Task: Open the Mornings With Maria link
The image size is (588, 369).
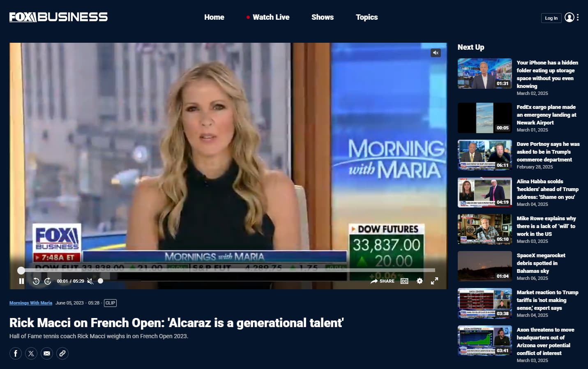Action: (x=31, y=303)
